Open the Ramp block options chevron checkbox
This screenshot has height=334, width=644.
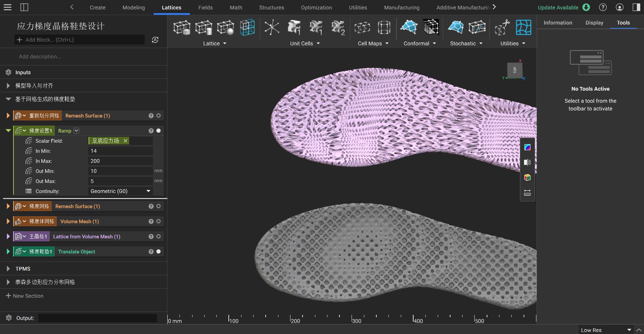[x=76, y=131]
